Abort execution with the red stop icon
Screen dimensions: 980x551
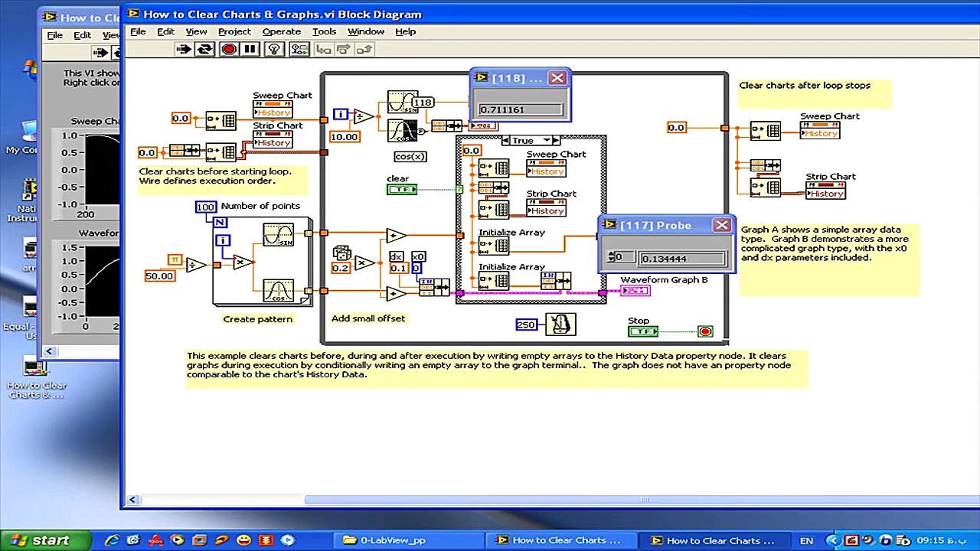coord(228,49)
